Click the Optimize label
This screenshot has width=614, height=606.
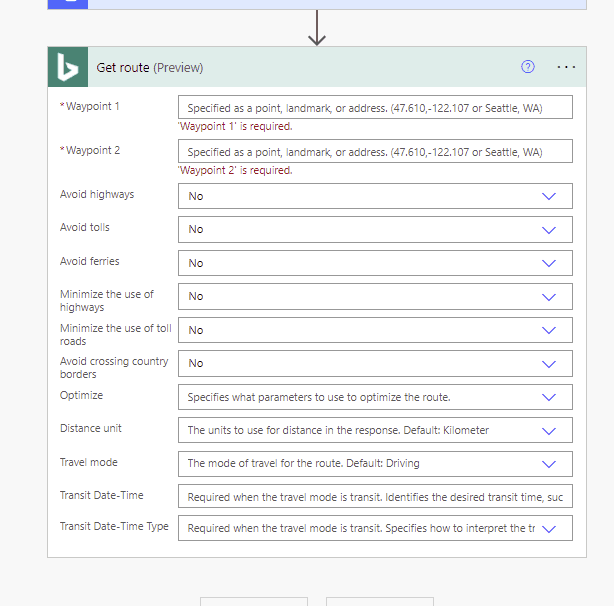click(x=81, y=395)
